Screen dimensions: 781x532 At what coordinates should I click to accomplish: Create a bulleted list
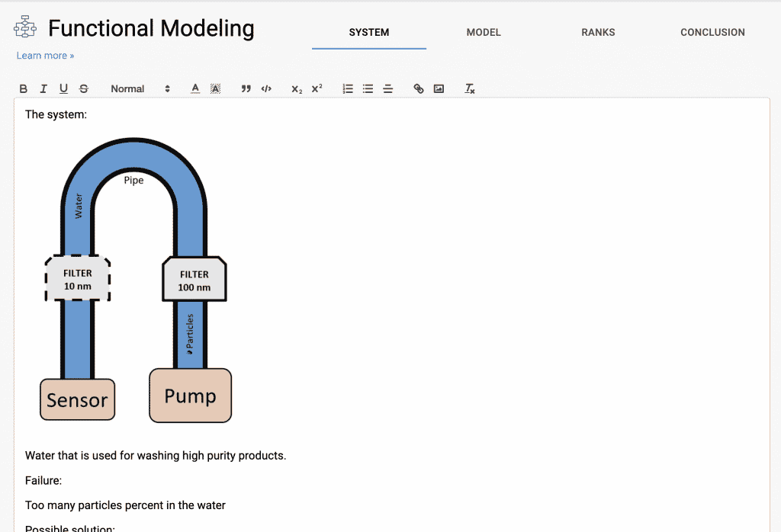[x=368, y=88]
